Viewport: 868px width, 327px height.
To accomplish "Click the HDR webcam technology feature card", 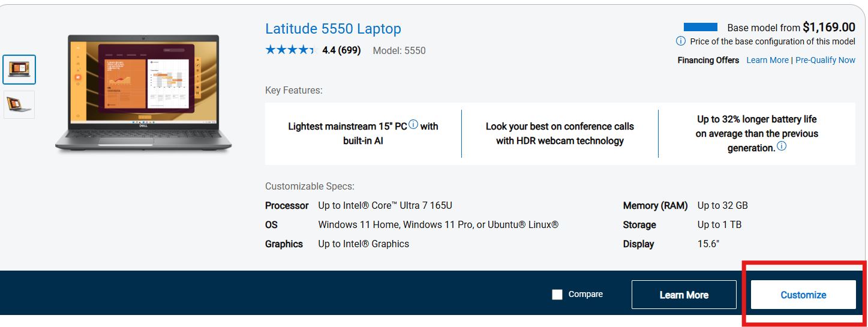I will pyautogui.click(x=560, y=134).
